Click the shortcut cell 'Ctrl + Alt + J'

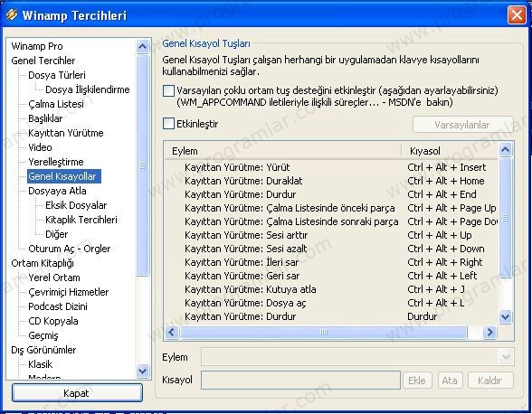pos(436,289)
